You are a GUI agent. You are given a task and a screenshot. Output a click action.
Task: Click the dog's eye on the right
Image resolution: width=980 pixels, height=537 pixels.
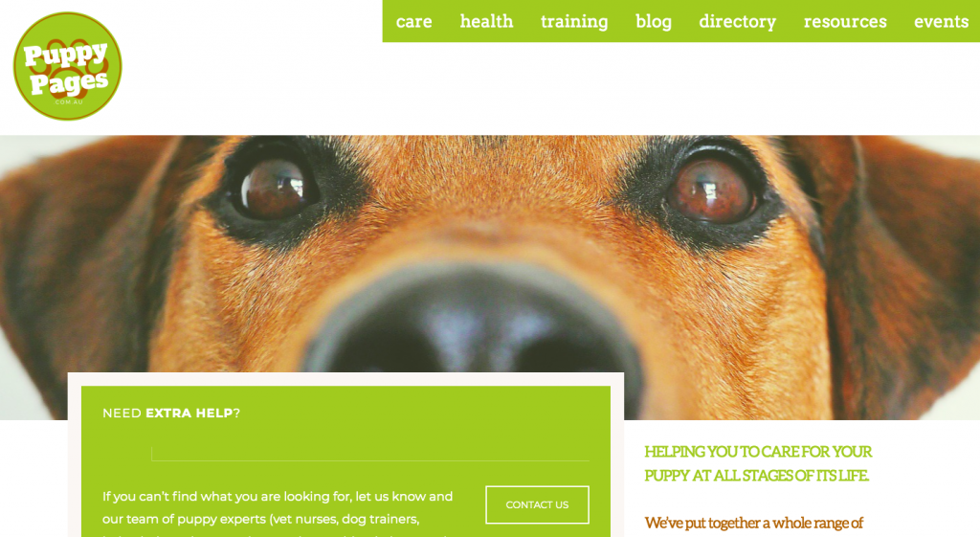(711, 190)
